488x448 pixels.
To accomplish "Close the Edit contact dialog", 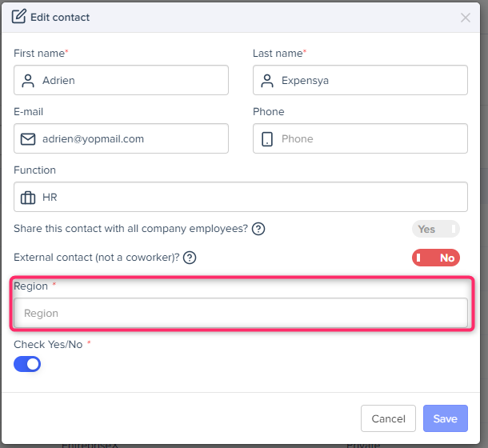I will tap(466, 17).
